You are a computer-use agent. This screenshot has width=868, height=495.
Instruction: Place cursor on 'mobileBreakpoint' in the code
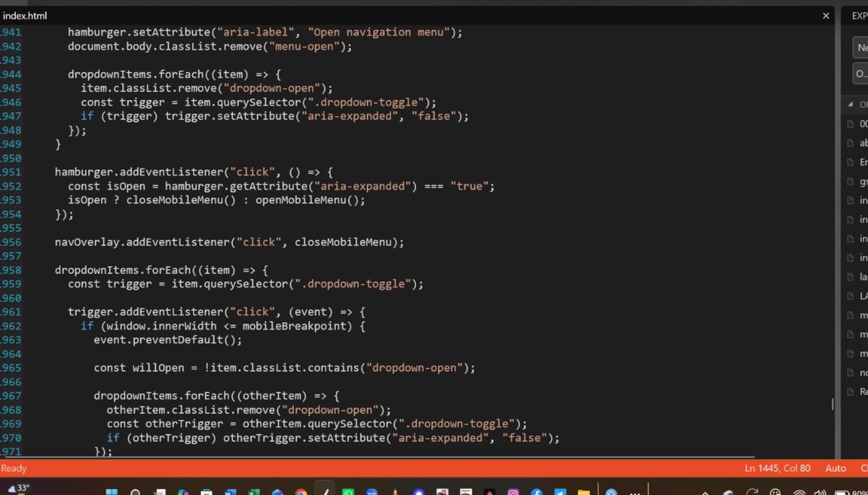(x=294, y=326)
